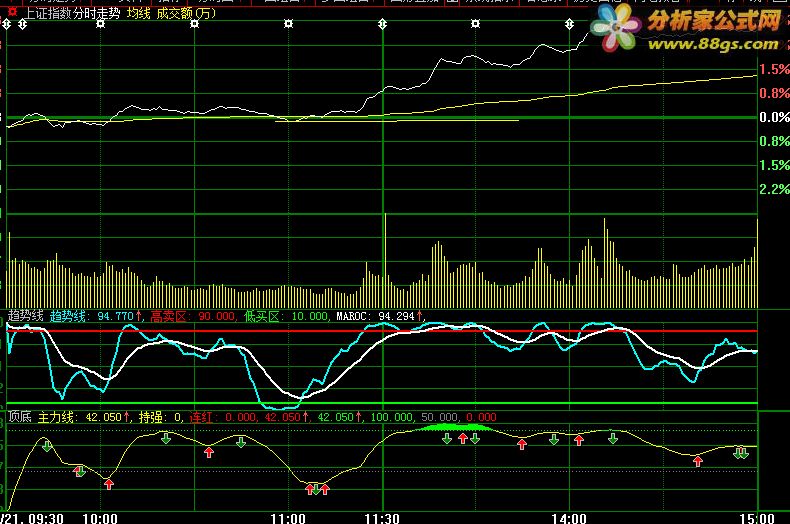This screenshot has height=524, width=790.
Task: Click the yellow 主力线: 42.050 value
Action: [x=84, y=417]
